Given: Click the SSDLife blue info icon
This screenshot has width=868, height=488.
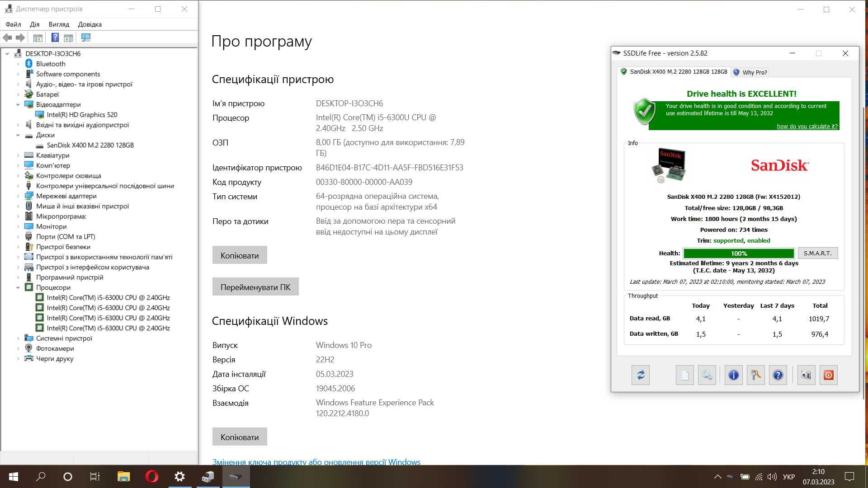Looking at the screenshot, I should (734, 375).
